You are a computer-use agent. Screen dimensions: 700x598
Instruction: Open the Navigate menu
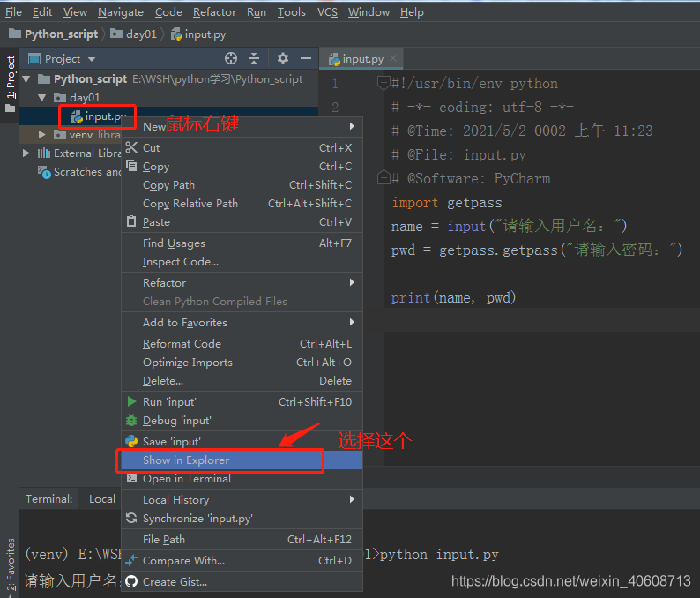pos(121,12)
